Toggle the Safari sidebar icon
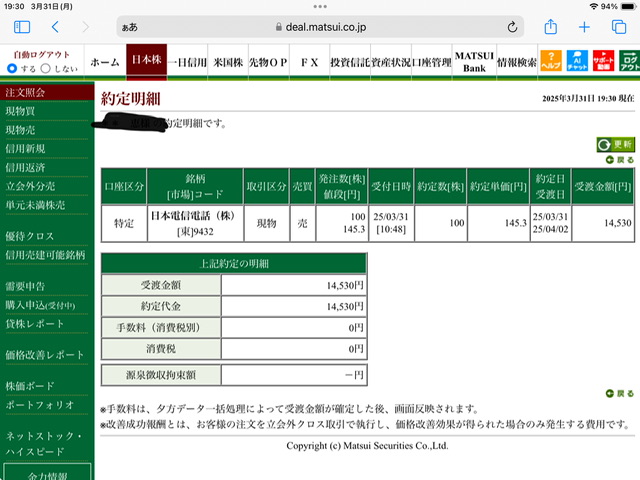The height and width of the screenshot is (480, 640). (22, 27)
